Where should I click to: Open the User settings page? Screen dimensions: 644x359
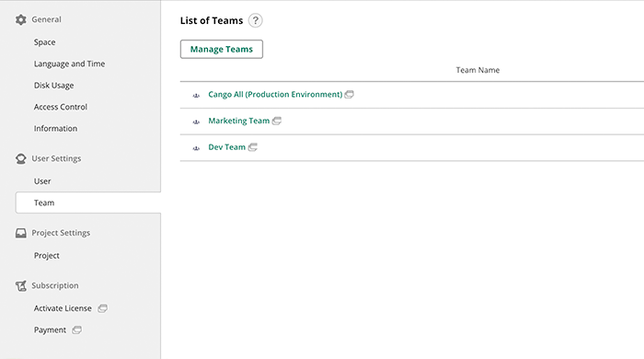click(42, 181)
